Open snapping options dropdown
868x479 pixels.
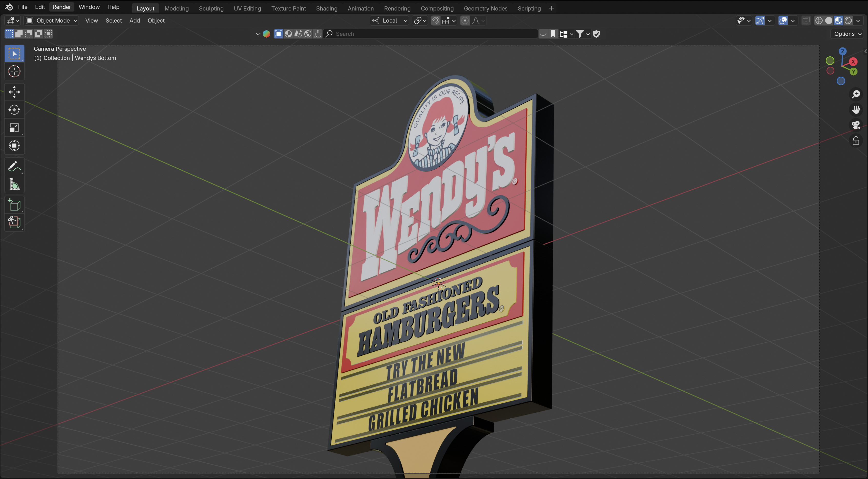pos(449,21)
